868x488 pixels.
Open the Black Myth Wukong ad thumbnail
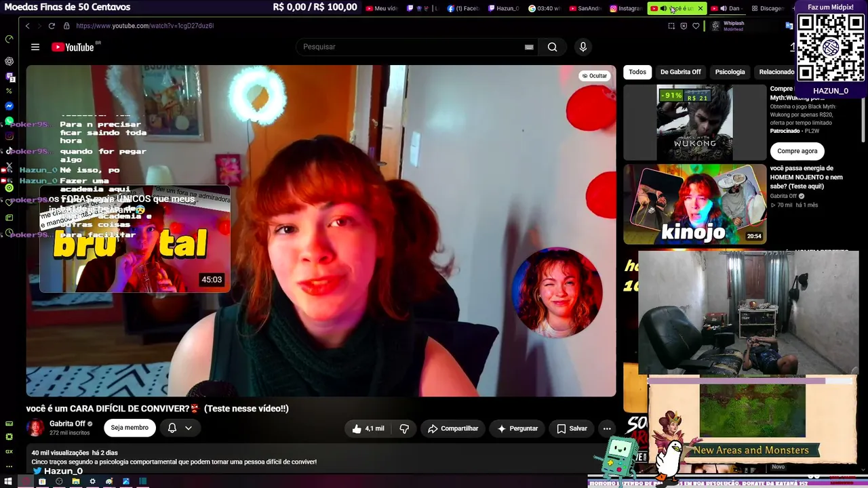click(x=695, y=122)
